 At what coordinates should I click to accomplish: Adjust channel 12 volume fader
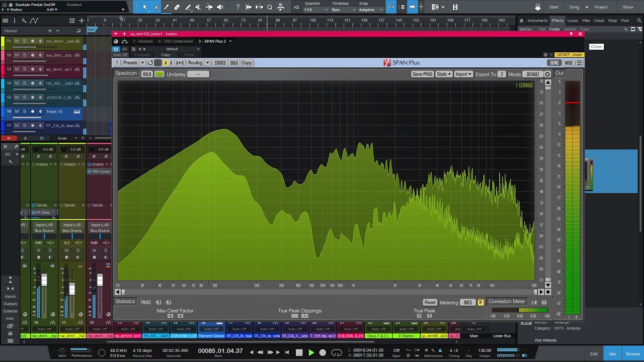(x=100, y=281)
